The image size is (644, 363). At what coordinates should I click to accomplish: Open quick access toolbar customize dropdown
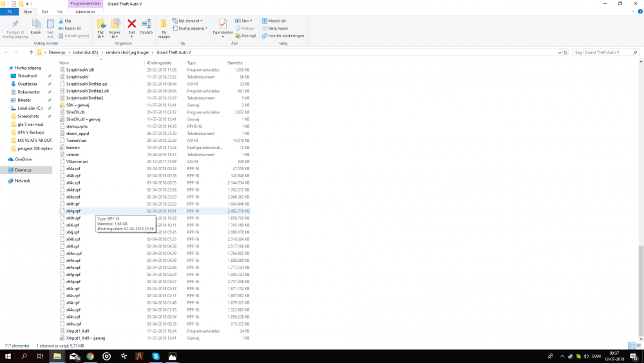27,4
